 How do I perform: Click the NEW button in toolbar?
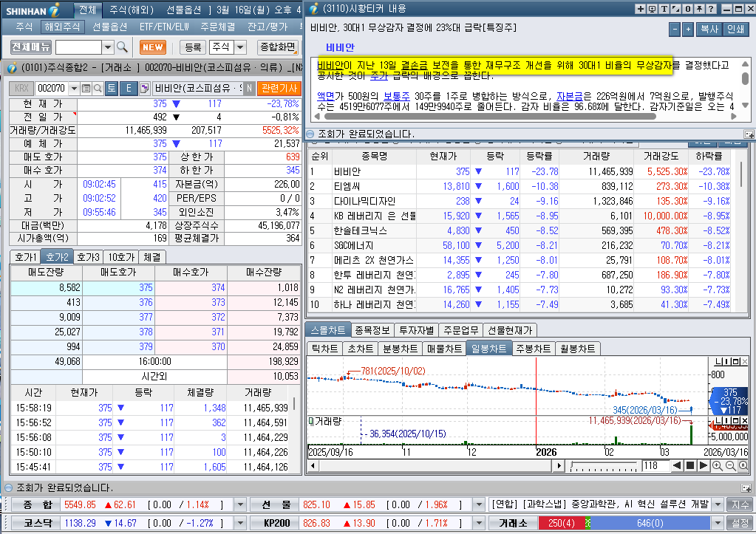(x=153, y=47)
